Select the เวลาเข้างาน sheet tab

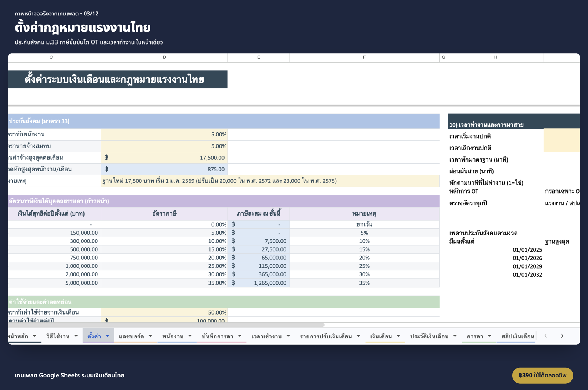click(266, 336)
